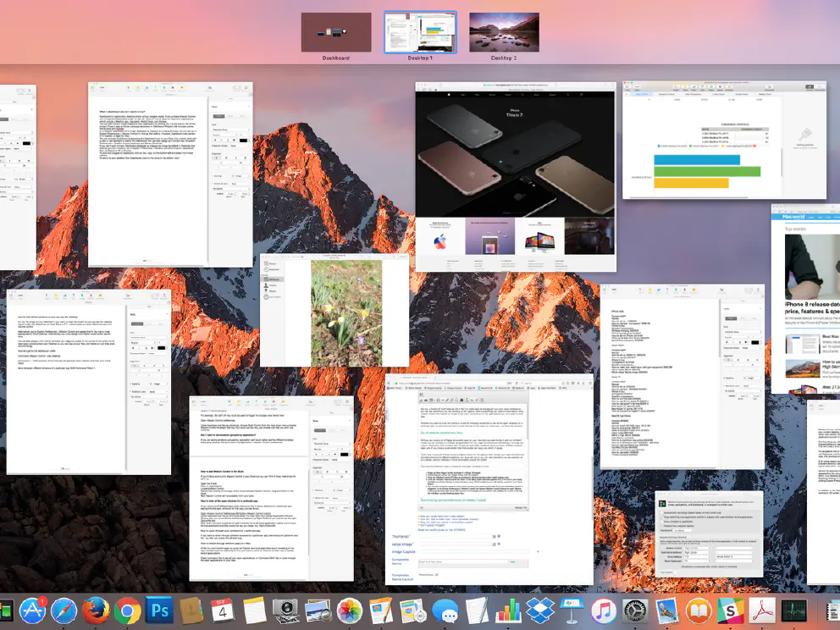Image resolution: width=840 pixels, height=630 pixels.
Task: Launch Safari from the dock
Action: [x=64, y=611]
